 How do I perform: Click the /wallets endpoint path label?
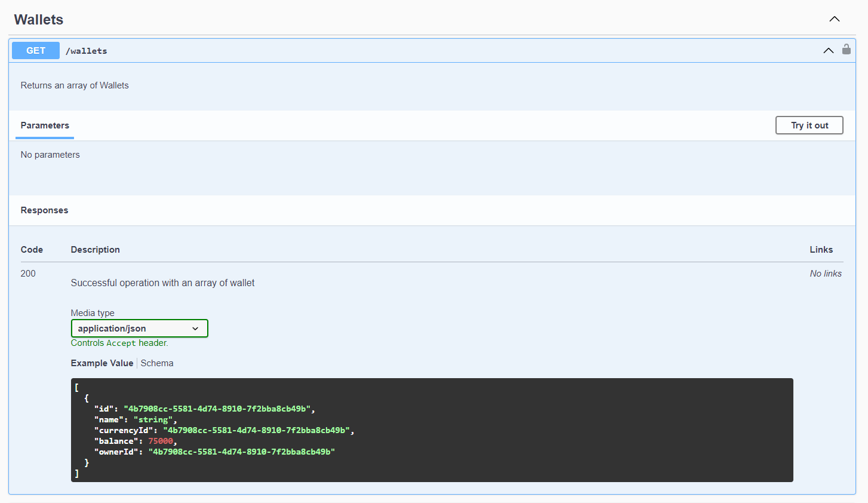click(x=87, y=51)
